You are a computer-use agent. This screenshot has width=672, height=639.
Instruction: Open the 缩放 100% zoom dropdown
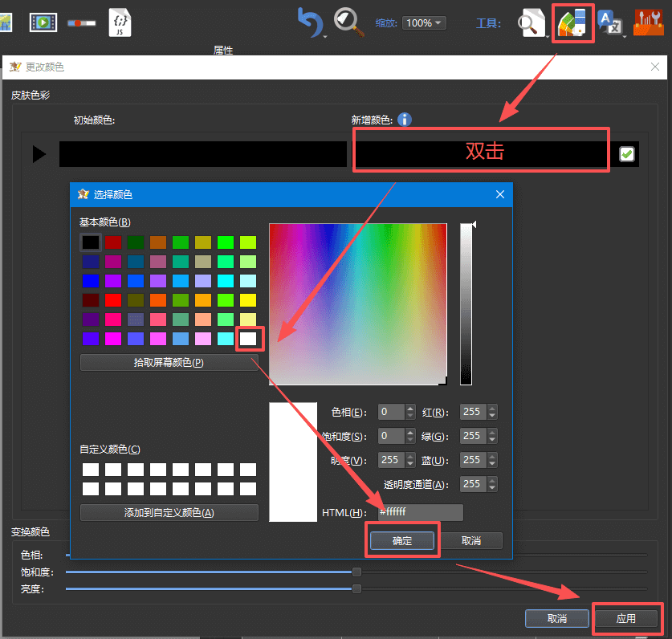(424, 23)
